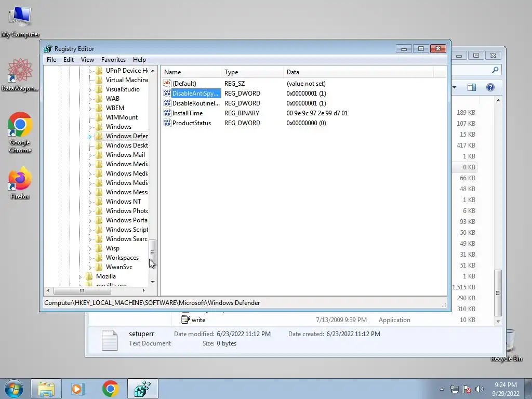Select the DisableAntiSpyware value icon
532x399 pixels.
(x=167, y=93)
